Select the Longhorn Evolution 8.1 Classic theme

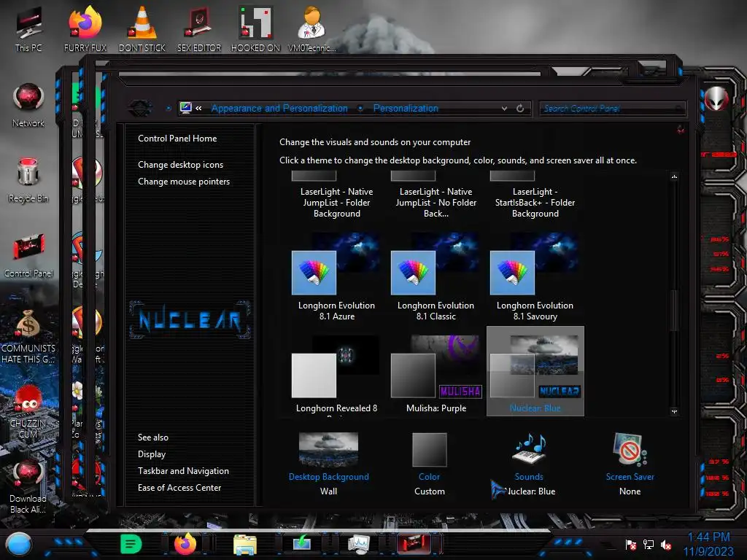pos(436,276)
